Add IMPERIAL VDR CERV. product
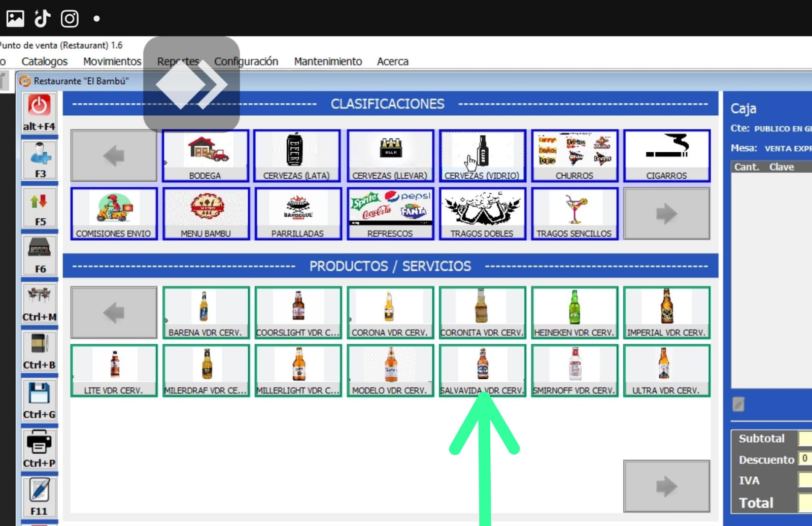Viewport: 812px width, 526px height. point(666,313)
